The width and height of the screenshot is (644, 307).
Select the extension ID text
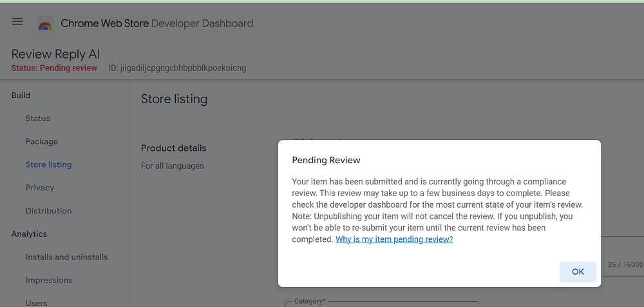tap(178, 68)
